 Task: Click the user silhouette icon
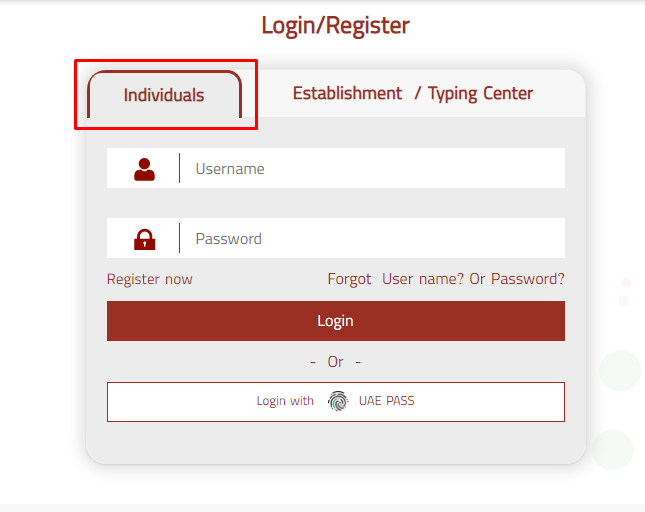[x=145, y=169]
